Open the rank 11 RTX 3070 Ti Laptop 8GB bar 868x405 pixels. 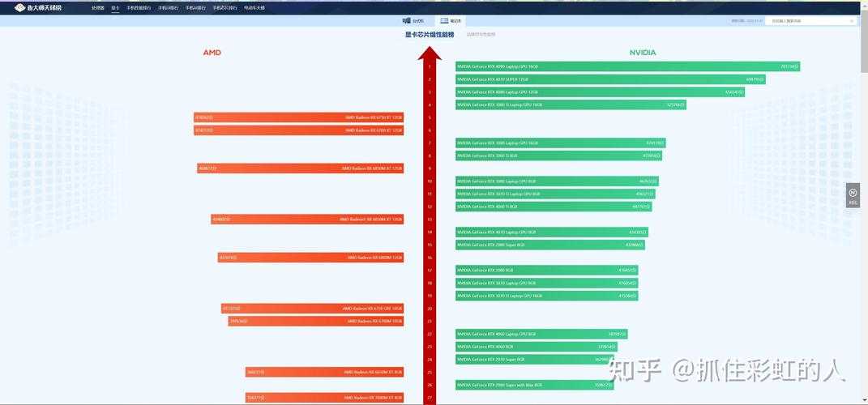coord(555,194)
